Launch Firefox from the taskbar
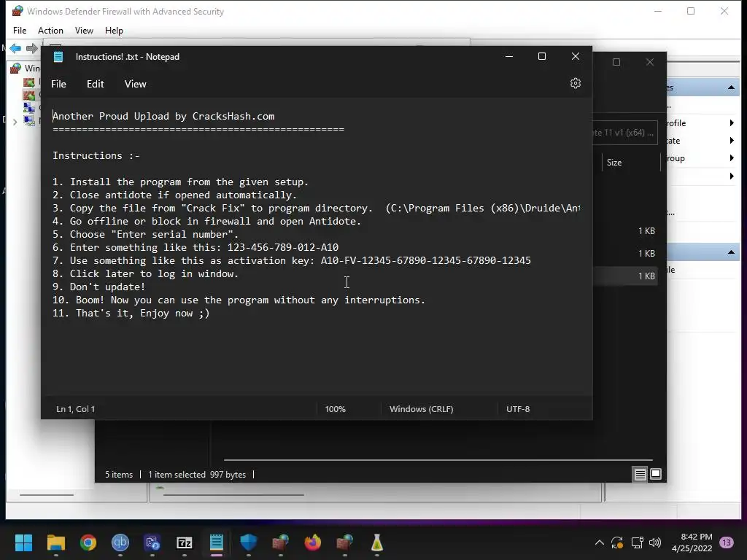Screen dimensions: 747x560 312,542
